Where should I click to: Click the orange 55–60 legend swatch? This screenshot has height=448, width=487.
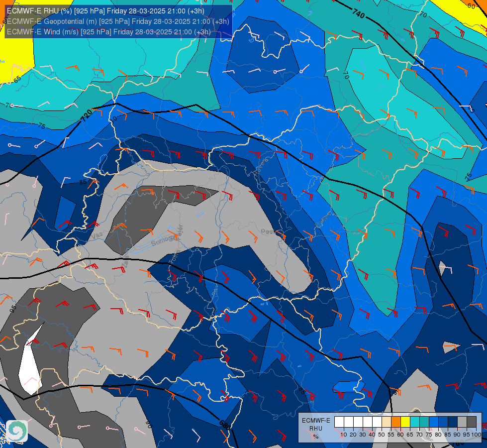[x=396, y=422]
